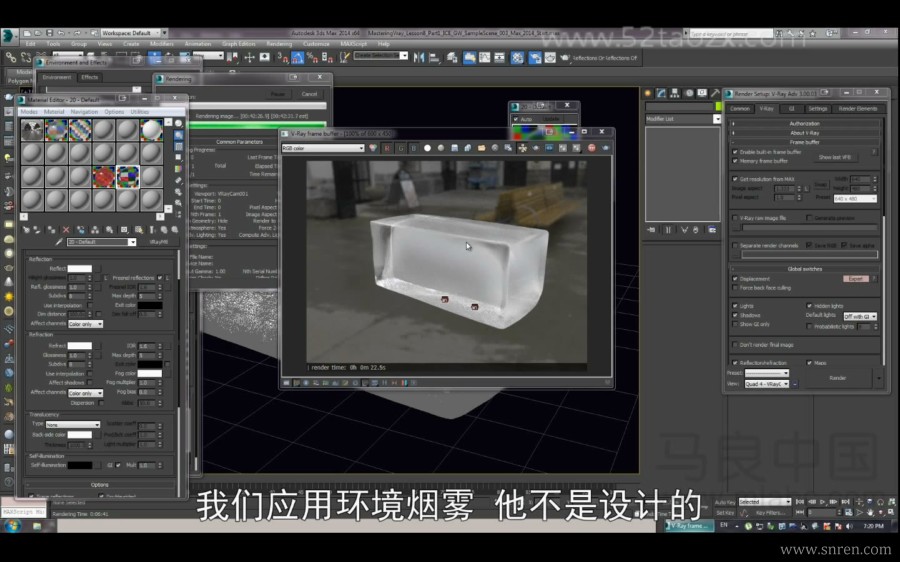This screenshot has width=900, height=562.
Task: Click the stop rendering icon in frame buffer
Action: click(x=591, y=148)
